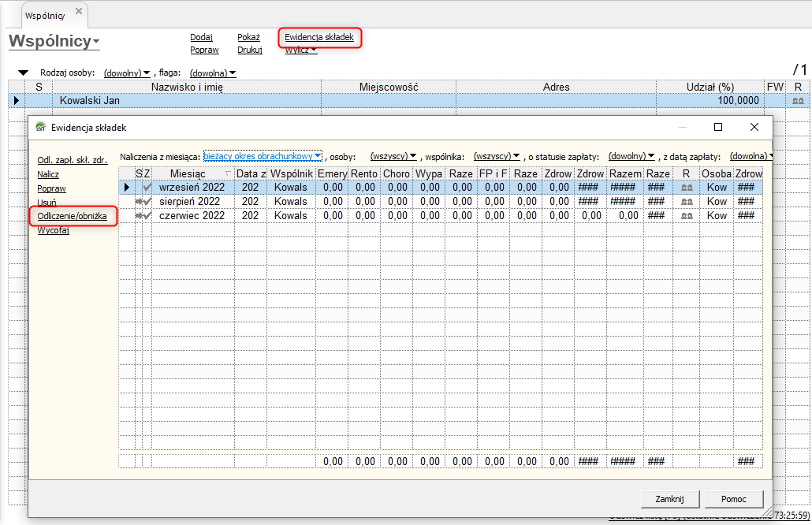Screen dimensions: 812x525
Task: Click the Udział (%) column header
Action: tap(710, 87)
